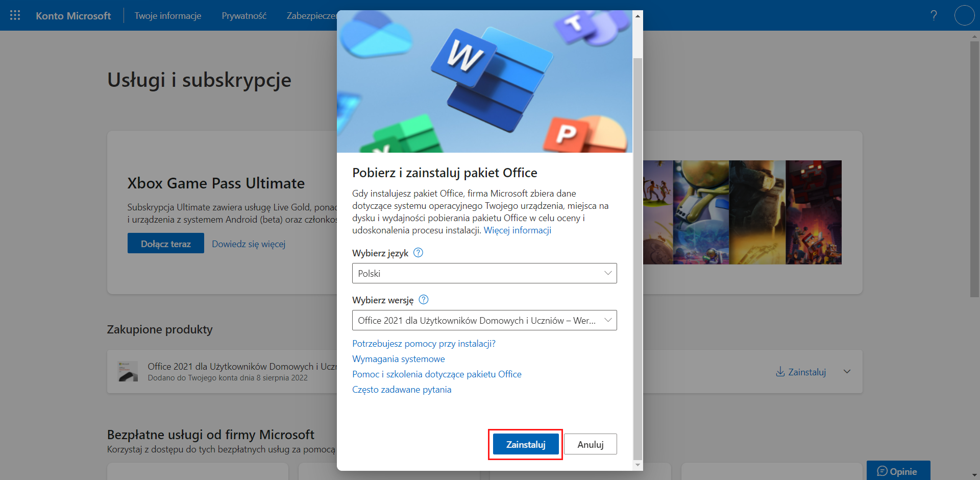Click the dialog scrollbar up arrow
The image size is (980, 480).
pyautogui.click(x=638, y=16)
